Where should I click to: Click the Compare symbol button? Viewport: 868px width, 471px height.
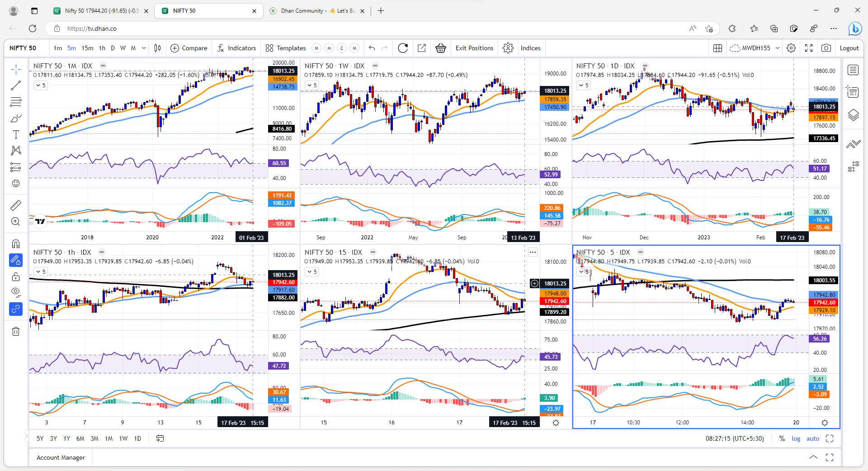tap(189, 48)
